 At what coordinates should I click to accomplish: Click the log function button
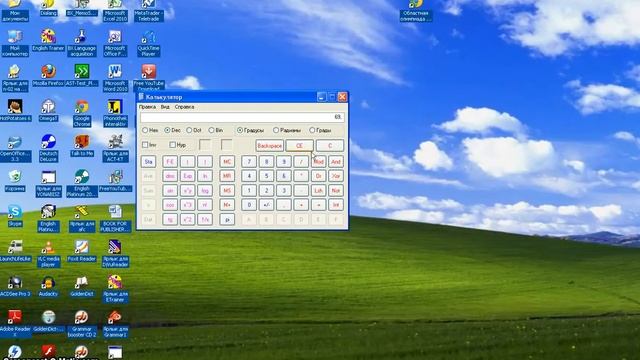point(205,191)
